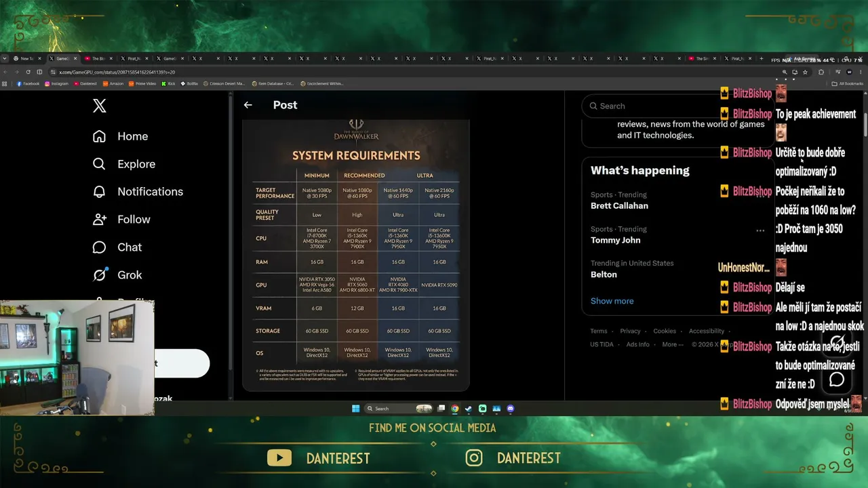The width and height of the screenshot is (868, 488).
Task: Open Chat from the sidebar
Action: pos(117,247)
